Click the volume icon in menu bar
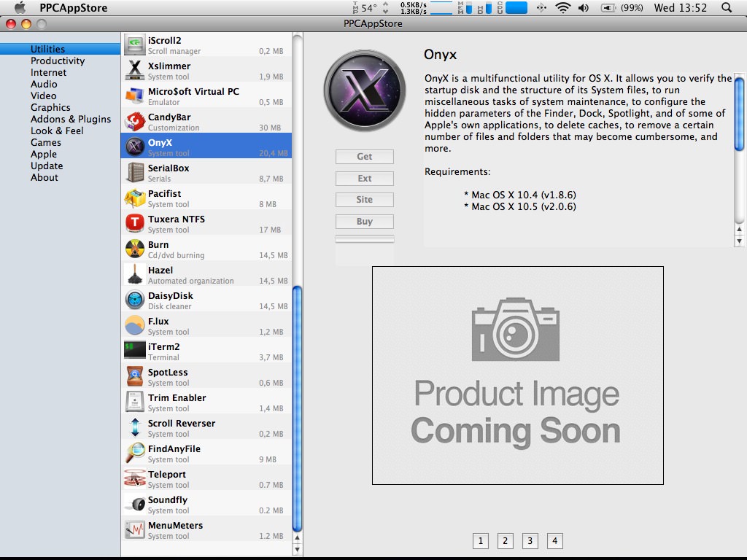Screen dimensions: 747x560 [583, 7]
